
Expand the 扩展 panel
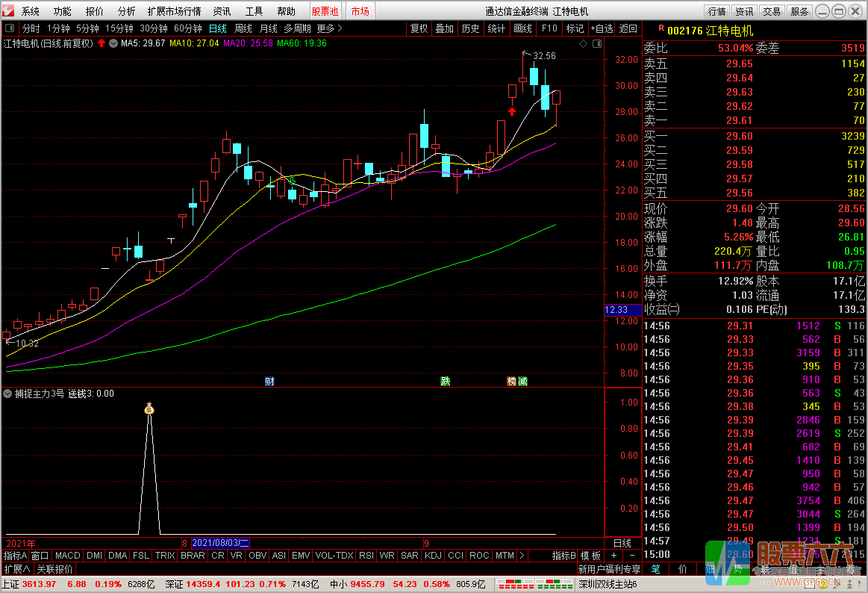(17, 568)
